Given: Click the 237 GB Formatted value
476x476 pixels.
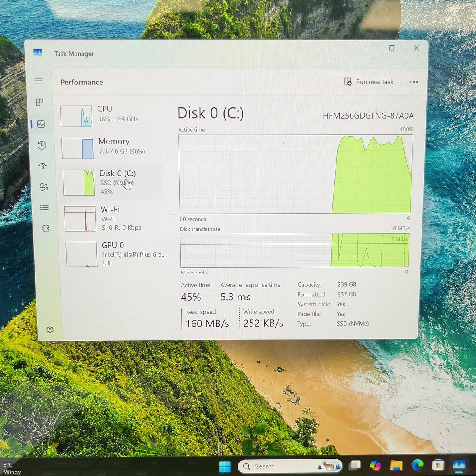Looking at the screenshot, I should tap(347, 294).
